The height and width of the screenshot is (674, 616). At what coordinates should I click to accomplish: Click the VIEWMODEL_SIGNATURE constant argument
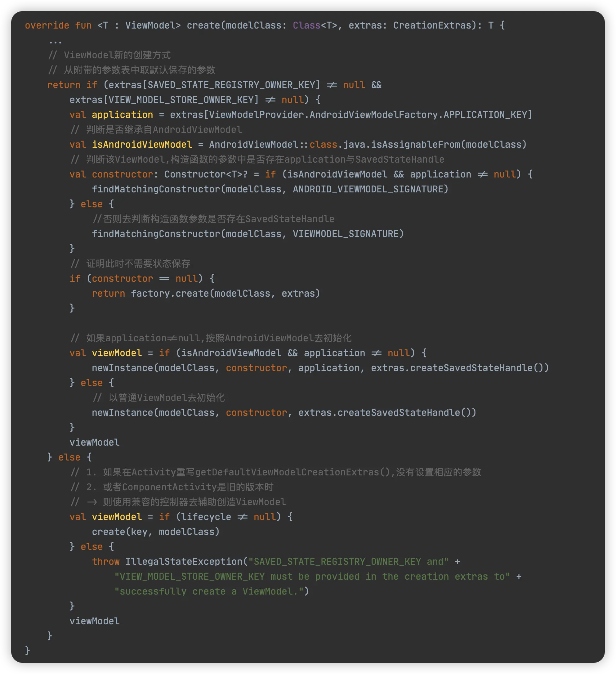pos(346,234)
